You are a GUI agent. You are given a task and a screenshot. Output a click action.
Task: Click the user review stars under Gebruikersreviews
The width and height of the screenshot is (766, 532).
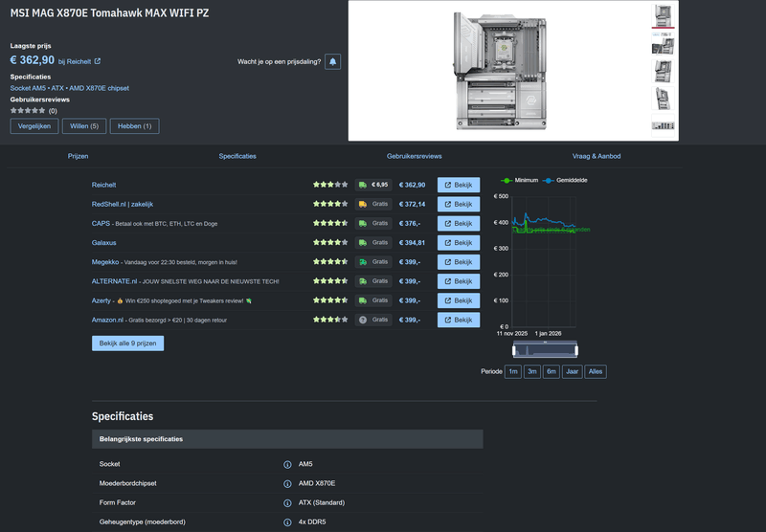coord(28,111)
